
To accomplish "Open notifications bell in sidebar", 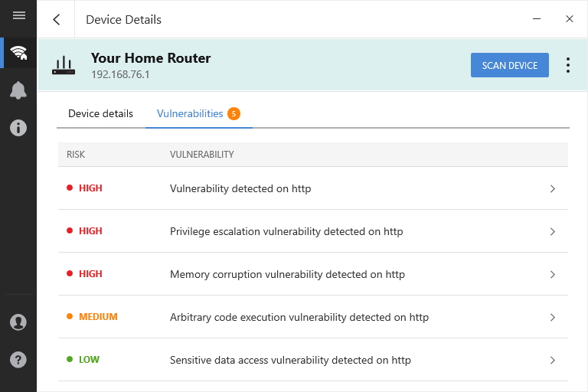I will (18, 90).
